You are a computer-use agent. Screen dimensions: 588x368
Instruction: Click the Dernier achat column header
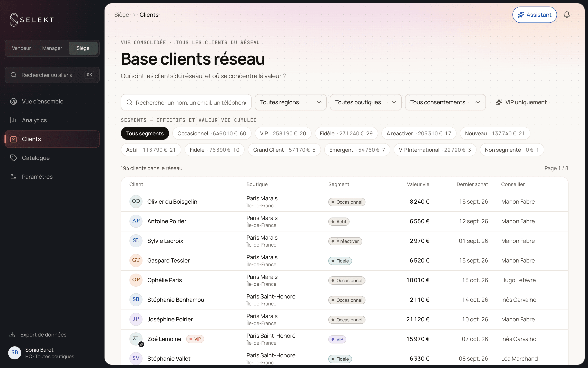coord(472,184)
